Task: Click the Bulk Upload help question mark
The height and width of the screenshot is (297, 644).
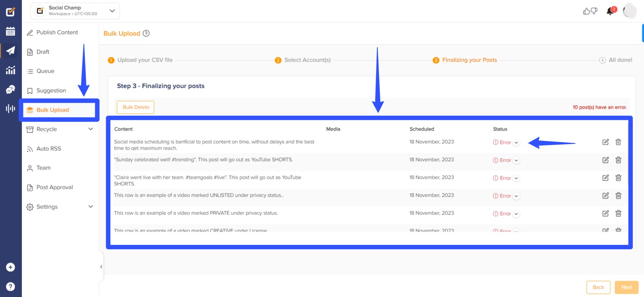Action: (x=145, y=33)
